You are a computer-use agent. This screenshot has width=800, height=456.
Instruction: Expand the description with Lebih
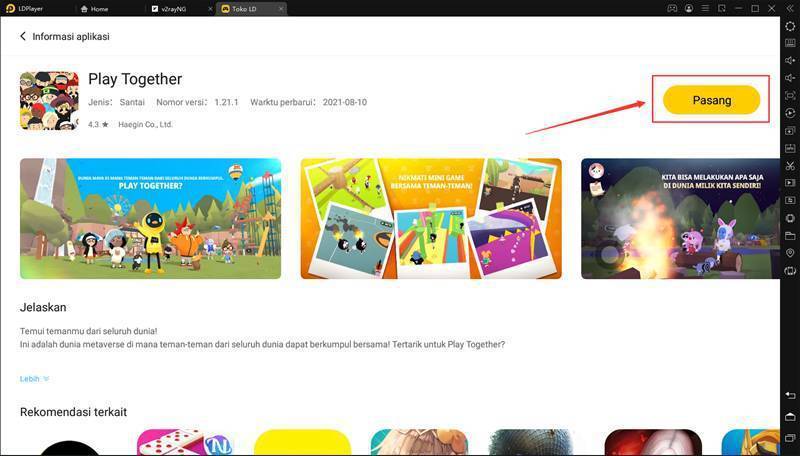[34, 379]
